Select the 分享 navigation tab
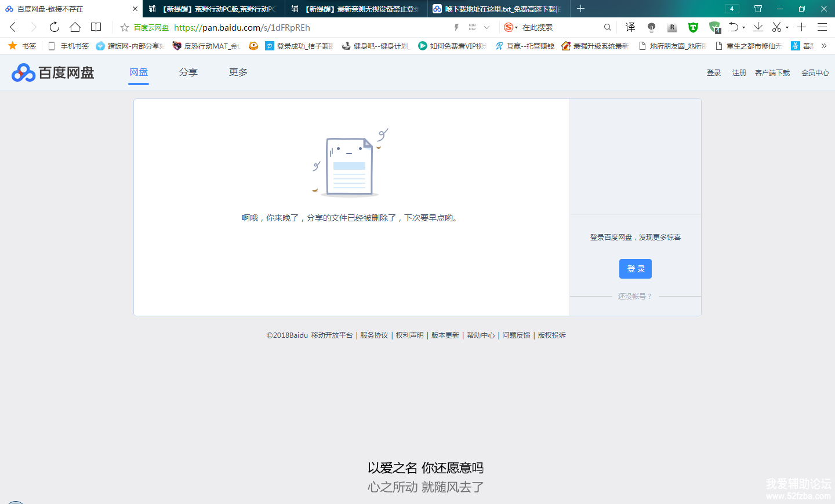The width and height of the screenshot is (835, 504). 188,72
